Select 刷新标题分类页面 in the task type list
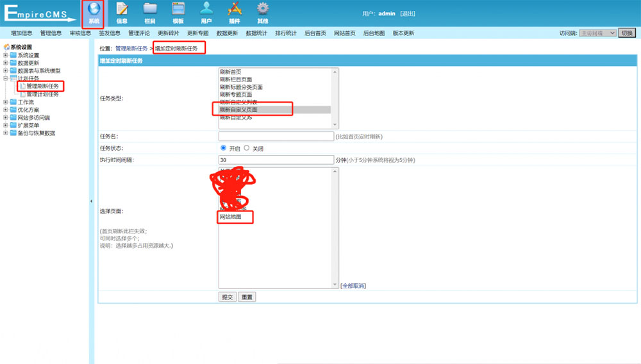The width and height of the screenshot is (641, 364). (x=275, y=87)
